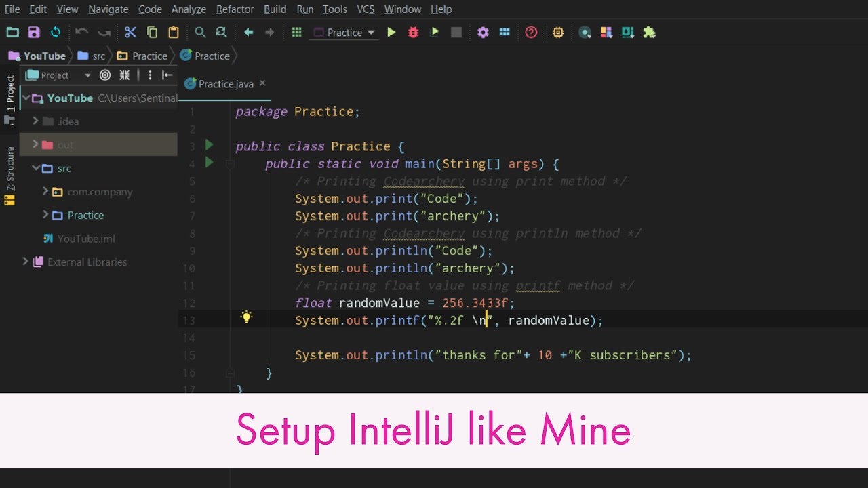Screen dimensions: 868x488
Task: Click the Build project grid icon
Action: point(296,32)
